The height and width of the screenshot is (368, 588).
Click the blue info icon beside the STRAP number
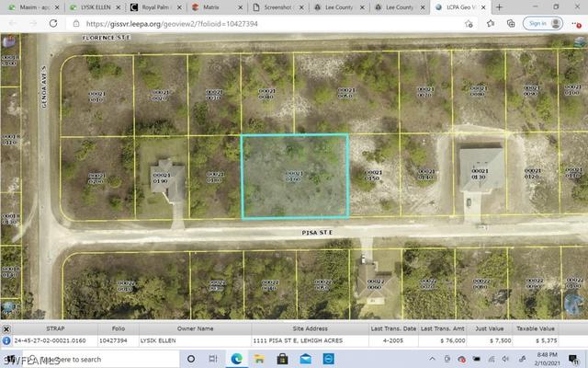coord(6,339)
